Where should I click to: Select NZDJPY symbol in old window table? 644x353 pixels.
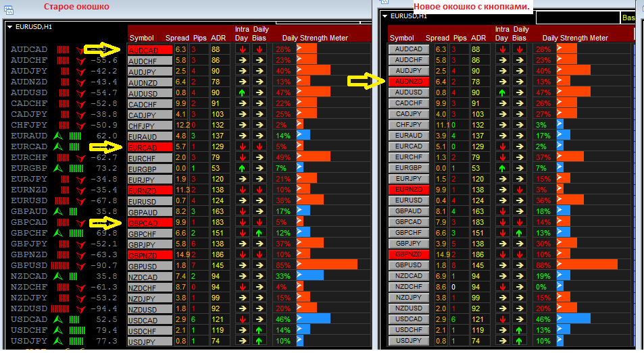point(150,298)
